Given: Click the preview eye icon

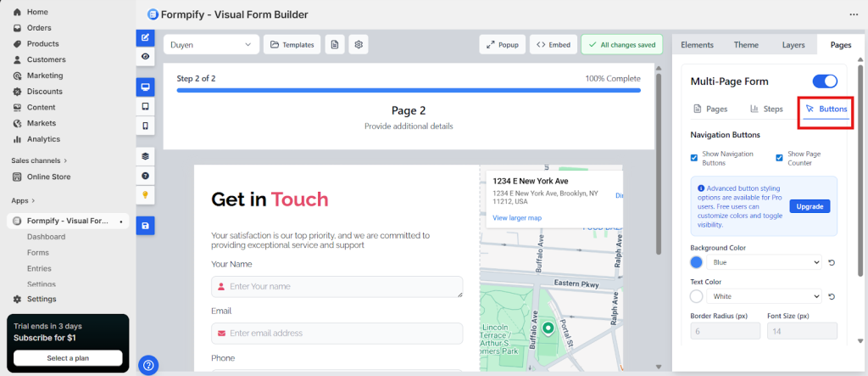Looking at the screenshot, I should click(x=146, y=56).
